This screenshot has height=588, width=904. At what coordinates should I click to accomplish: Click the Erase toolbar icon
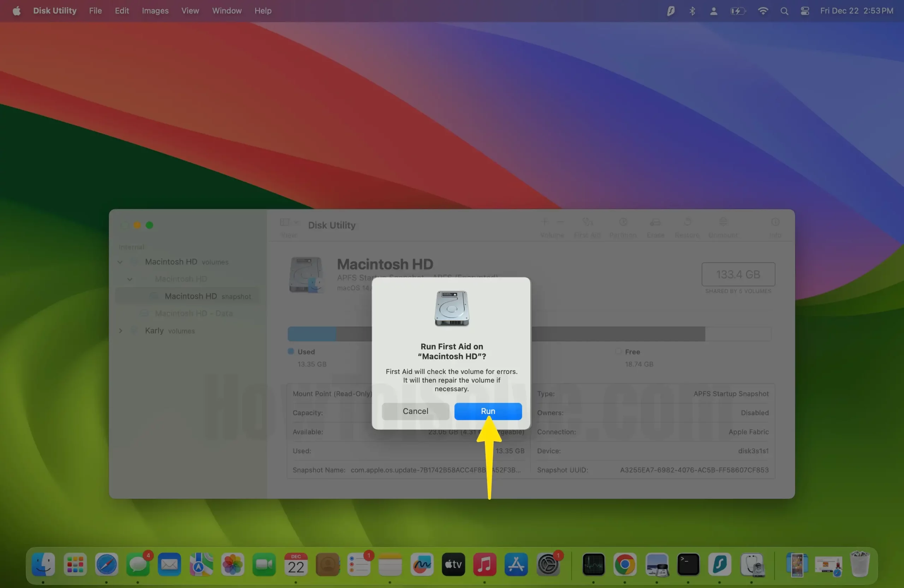point(655,222)
